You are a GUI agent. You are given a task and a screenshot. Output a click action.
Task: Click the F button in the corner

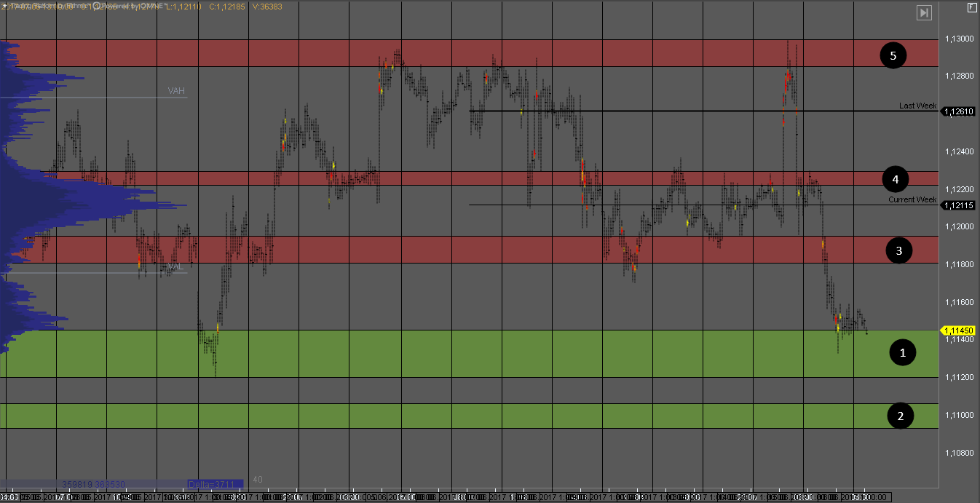972,8
